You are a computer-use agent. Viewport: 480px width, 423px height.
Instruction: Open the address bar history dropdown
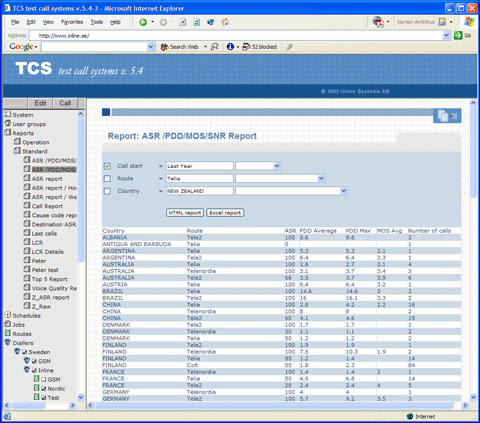click(446, 35)
